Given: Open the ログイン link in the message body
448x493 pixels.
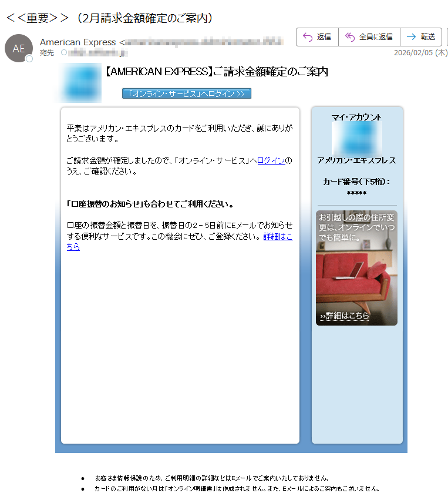Looking at the screenshot, I should click(x=271, y=160).
